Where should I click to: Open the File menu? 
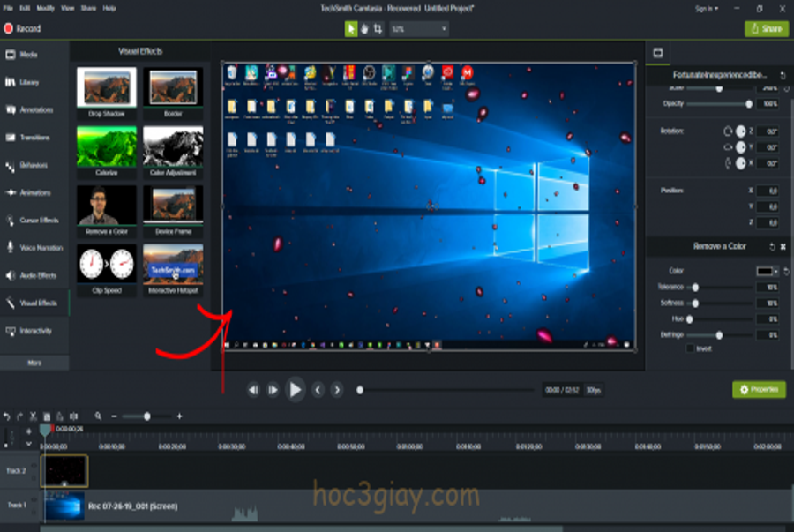click(8, 8)
